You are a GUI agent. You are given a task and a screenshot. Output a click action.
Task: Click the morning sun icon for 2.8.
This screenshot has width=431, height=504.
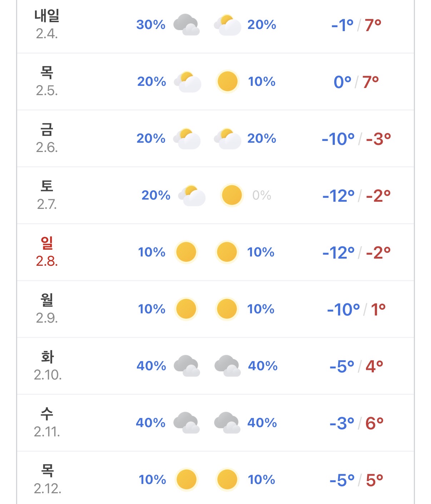(x=186, y=252)
